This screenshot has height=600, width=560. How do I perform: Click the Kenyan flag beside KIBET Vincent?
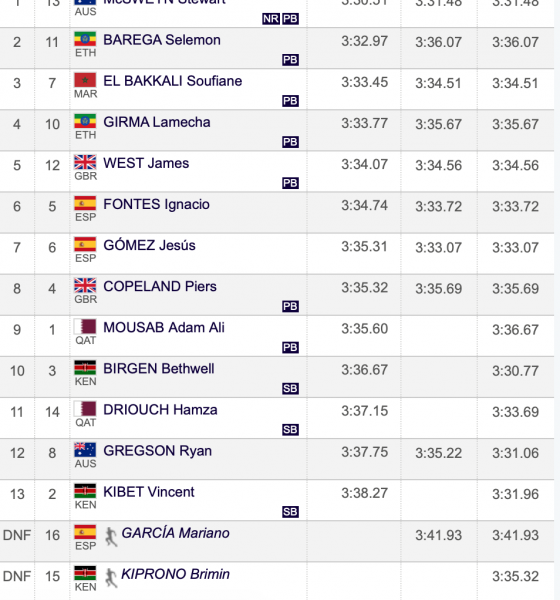85,491
